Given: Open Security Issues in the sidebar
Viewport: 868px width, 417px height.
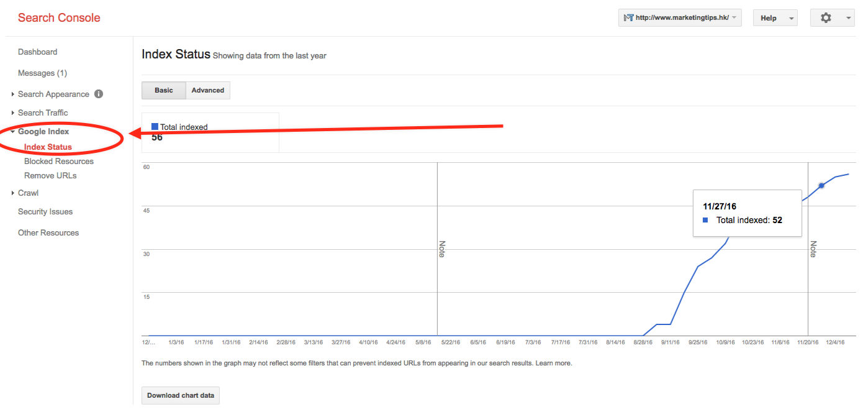Looking at the screenshot, I should pyautogui.click(x=45, y=212).
